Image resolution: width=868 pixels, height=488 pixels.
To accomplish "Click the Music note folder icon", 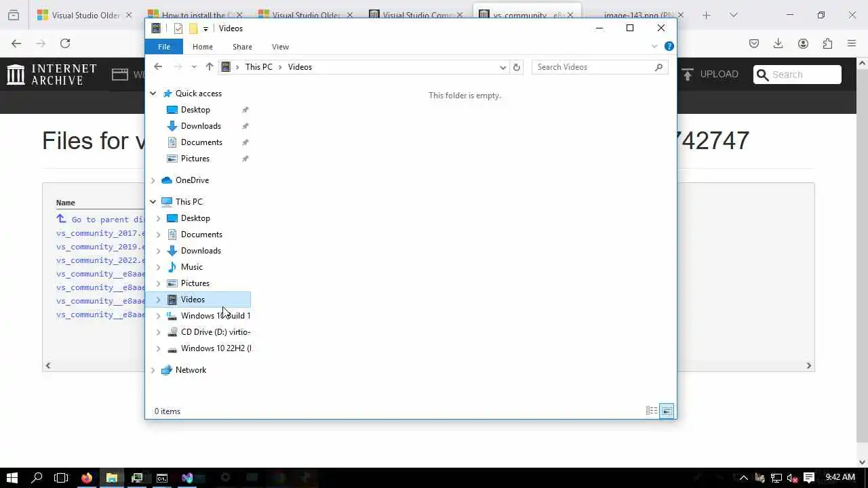I will pyautogui.click(x=172, y=267).
